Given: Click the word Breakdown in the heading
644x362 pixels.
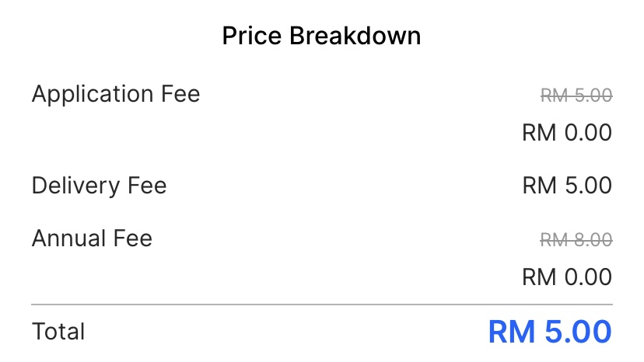Looking at the screenshot, I should (355, 37).
